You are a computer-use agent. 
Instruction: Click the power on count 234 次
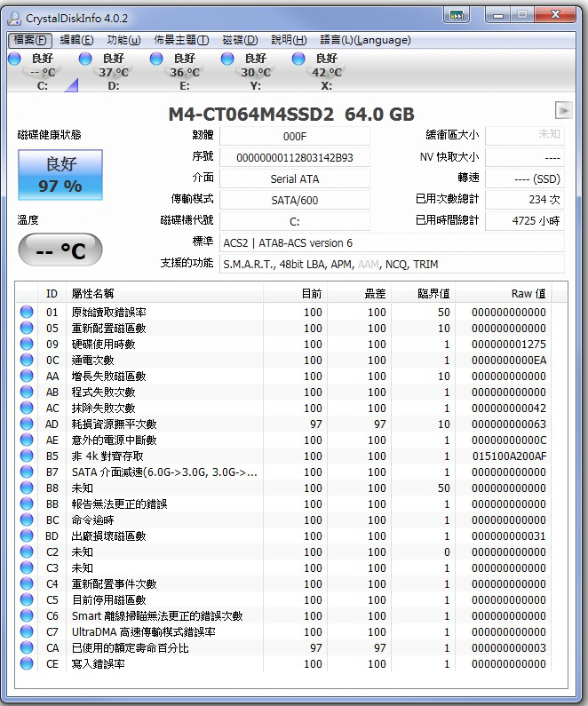click(x=525, y=200)
